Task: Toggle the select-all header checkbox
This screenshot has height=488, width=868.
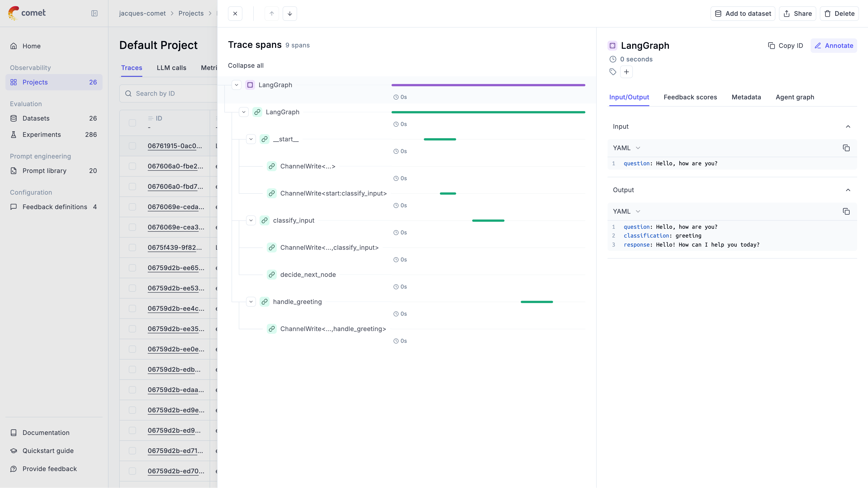Action: (132, 123)
